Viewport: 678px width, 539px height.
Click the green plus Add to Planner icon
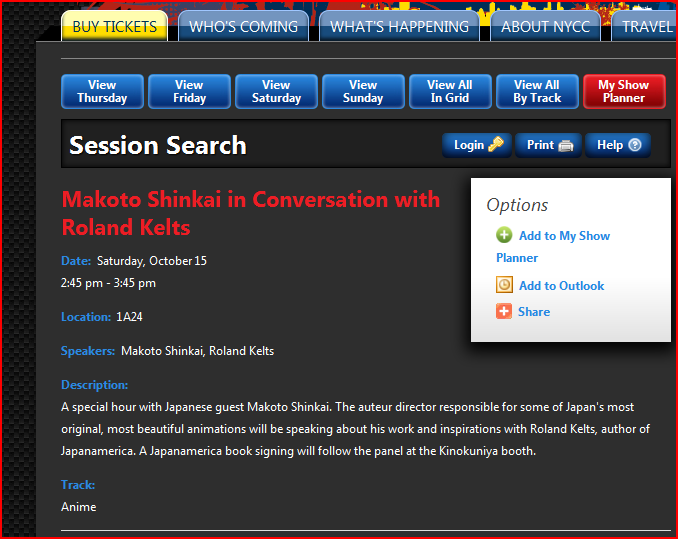[505, 236]
